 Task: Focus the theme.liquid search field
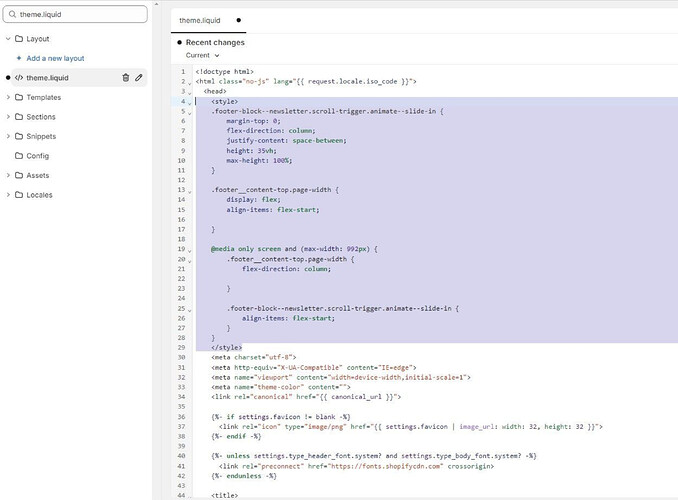[75, 14]
